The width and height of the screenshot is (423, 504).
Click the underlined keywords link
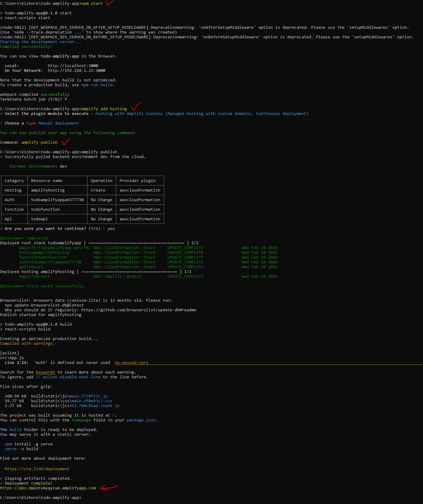pyautogui.click(x=45, y=372)
